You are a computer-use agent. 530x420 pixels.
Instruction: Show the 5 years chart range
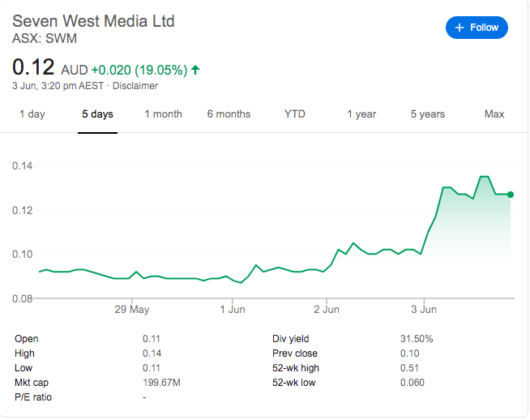click(428, 114)
